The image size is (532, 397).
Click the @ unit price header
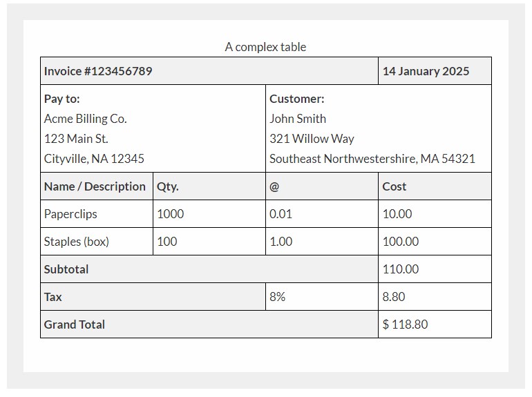(x=274, y=186)
